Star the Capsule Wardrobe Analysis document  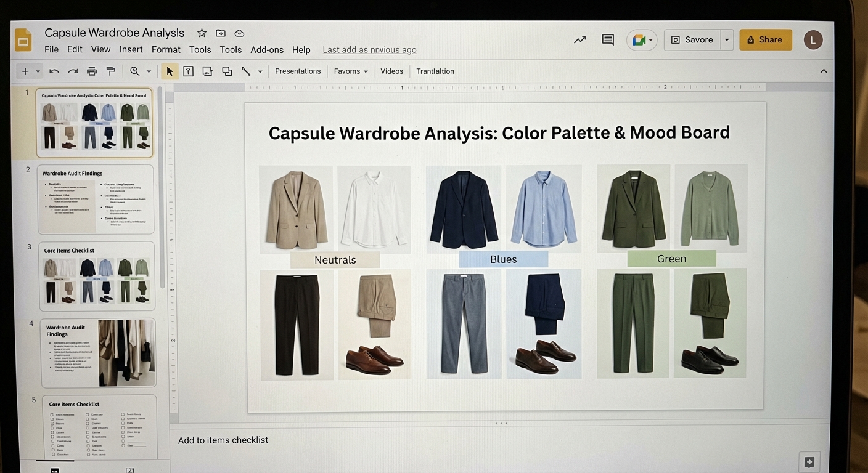[x=202, y=33]
